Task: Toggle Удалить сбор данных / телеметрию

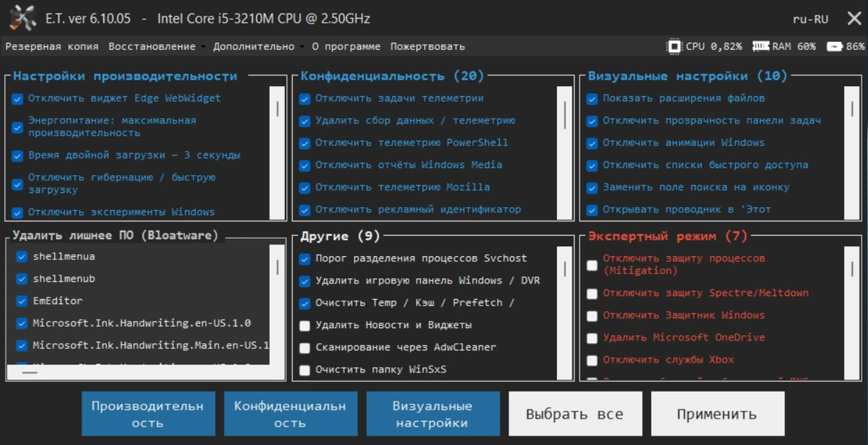Action: [x=305, y=122]
